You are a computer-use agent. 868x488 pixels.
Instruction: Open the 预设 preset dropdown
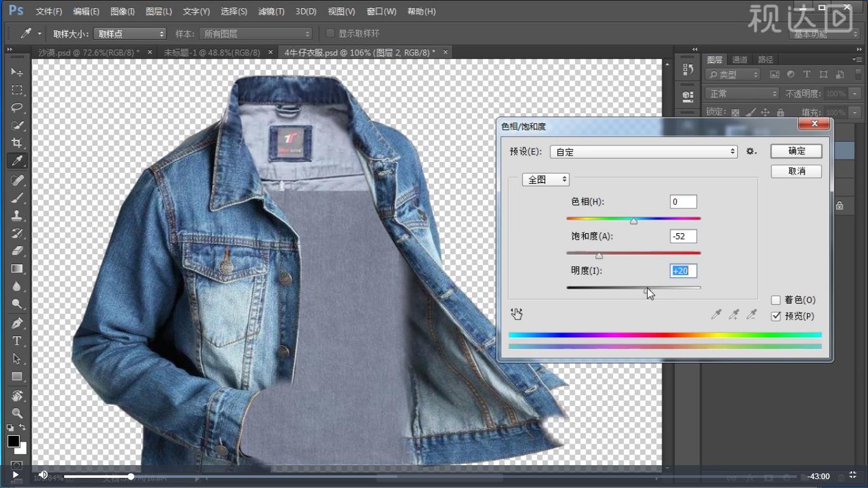coord(644,152)
